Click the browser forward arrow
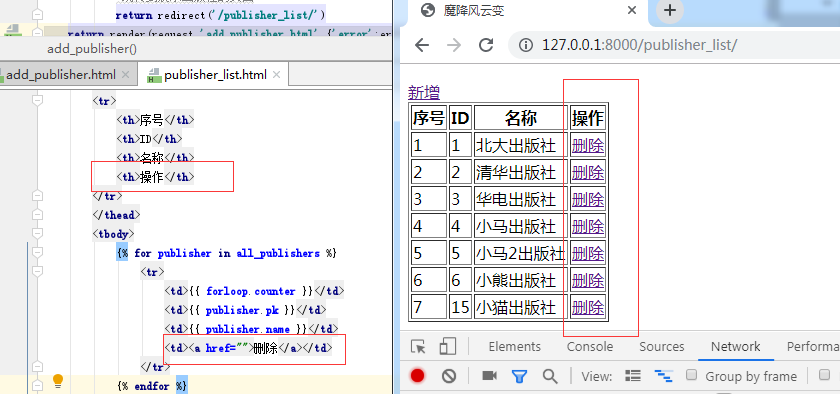 pyautogui.click(x=454, y=45)
